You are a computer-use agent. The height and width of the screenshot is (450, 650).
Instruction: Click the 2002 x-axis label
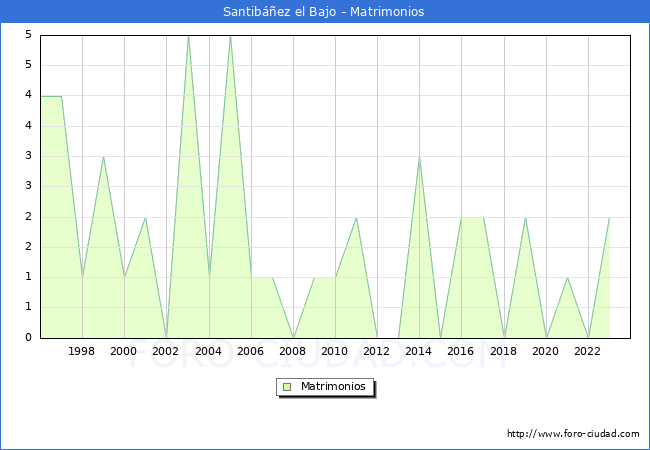tap(166, 351)
